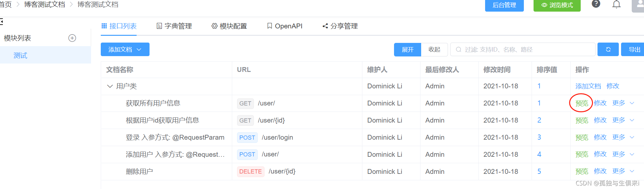The height and width of the screenshot is (189, 644).
Task: Focus the filter input field
Action: pyautogui.click(x=523, y=49)
